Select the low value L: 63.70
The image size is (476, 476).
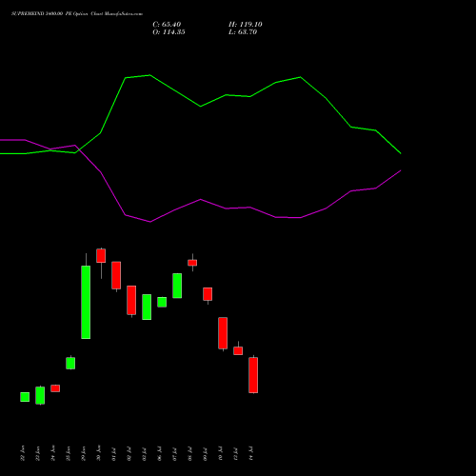[243, 32]
